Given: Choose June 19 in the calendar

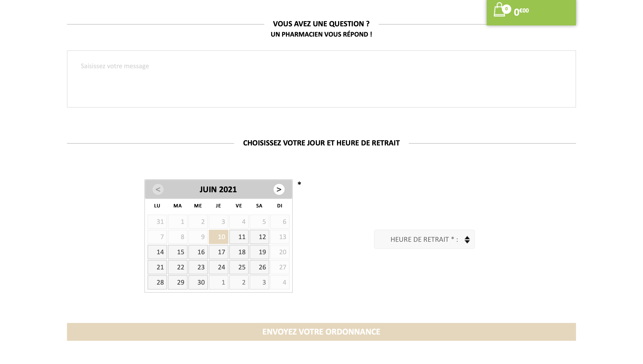Looking at the screenshot, I should click(x=259, y=252).
